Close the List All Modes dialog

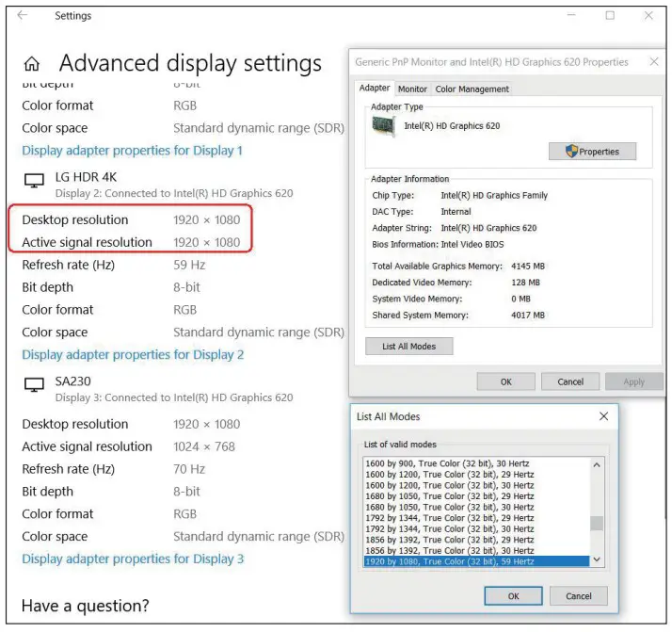coord(603,416)
